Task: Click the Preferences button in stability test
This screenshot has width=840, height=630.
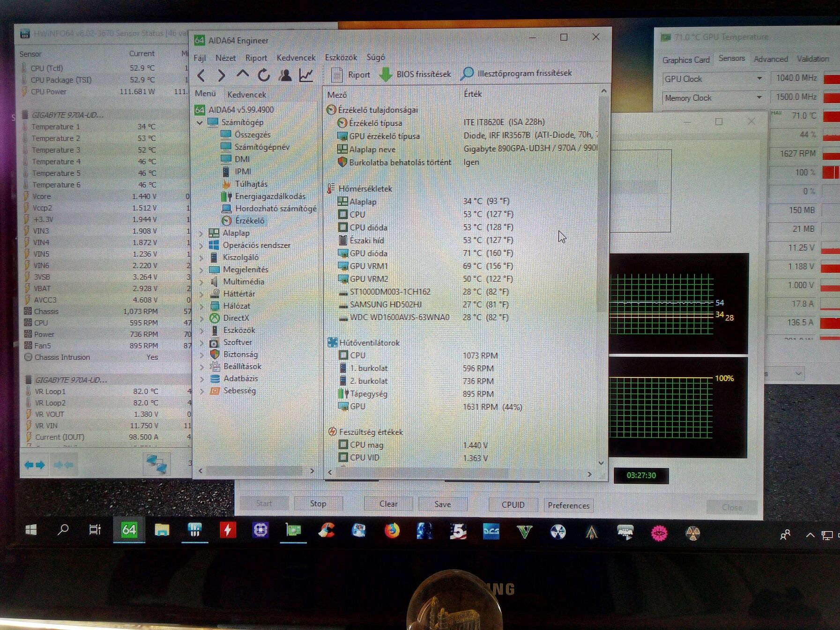Action: pos(568,505)
